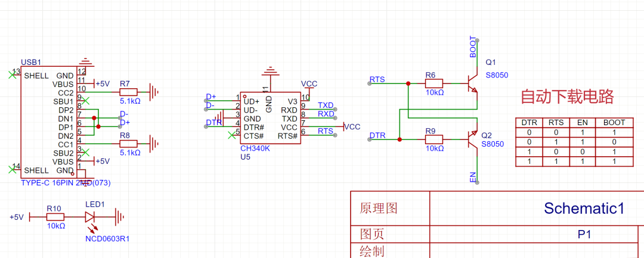Click the VCC power flag on V3 pin 10

(x=309, y=85)
